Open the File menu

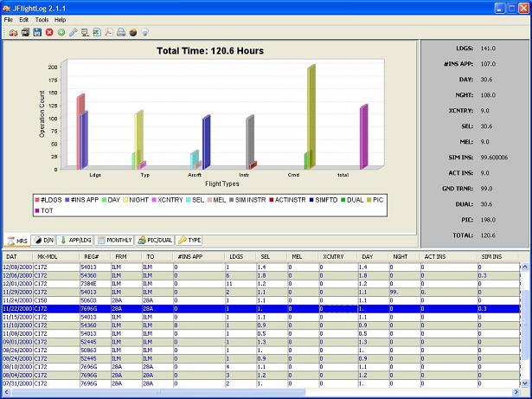click(x=9, y=19)
